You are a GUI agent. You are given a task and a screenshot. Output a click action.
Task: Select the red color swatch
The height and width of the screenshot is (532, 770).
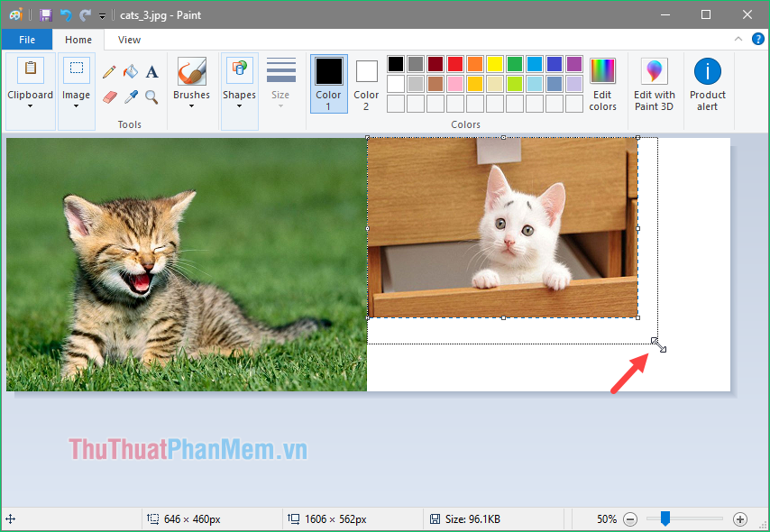(x=454, y=65)
